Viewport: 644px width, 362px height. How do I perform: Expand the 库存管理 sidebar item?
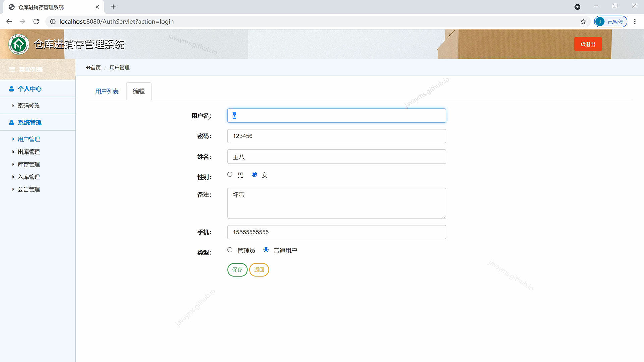click(x=29, y=165)
